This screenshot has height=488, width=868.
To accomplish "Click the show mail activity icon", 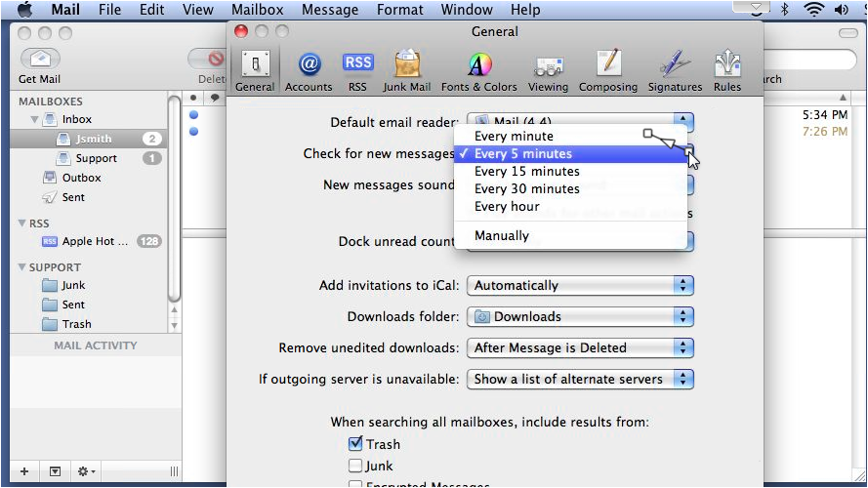I will 55,471.
